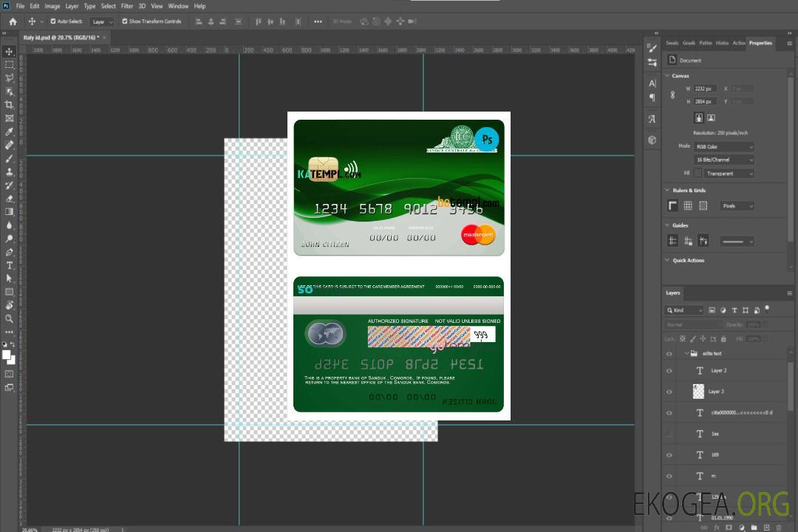
Task: Open the Layers panel menu
Action: pos(789,293)
